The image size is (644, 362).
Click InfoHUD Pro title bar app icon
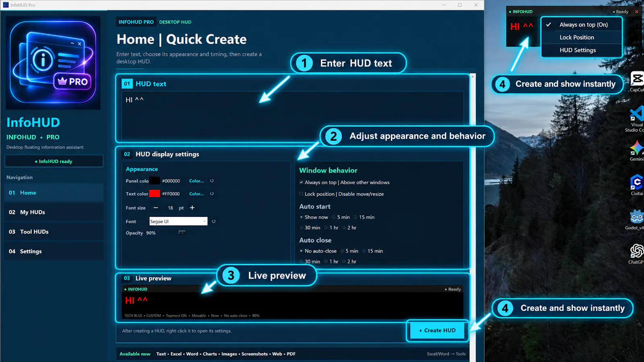(6, 5)
